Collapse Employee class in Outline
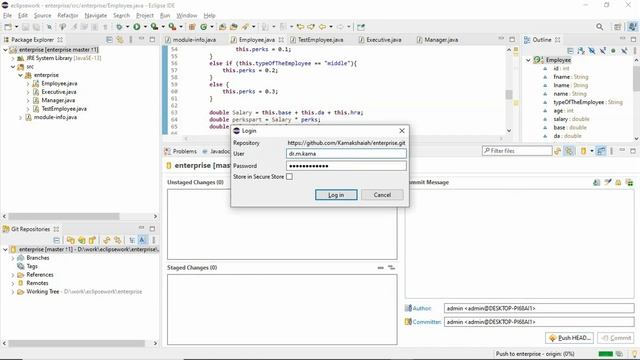The width and height of the screenshot is (640, 360). [528, 60]
